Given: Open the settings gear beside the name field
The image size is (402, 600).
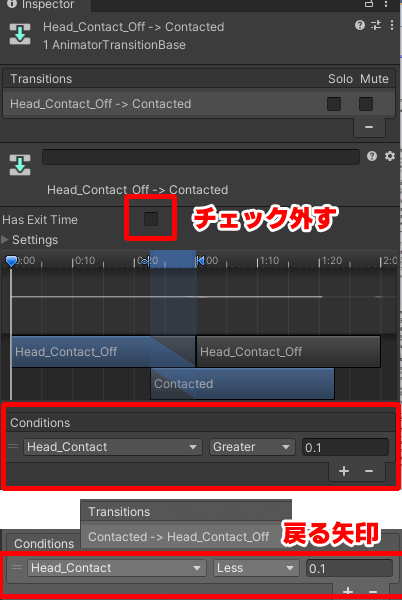Looking at the screenshot, I should 389,156.
